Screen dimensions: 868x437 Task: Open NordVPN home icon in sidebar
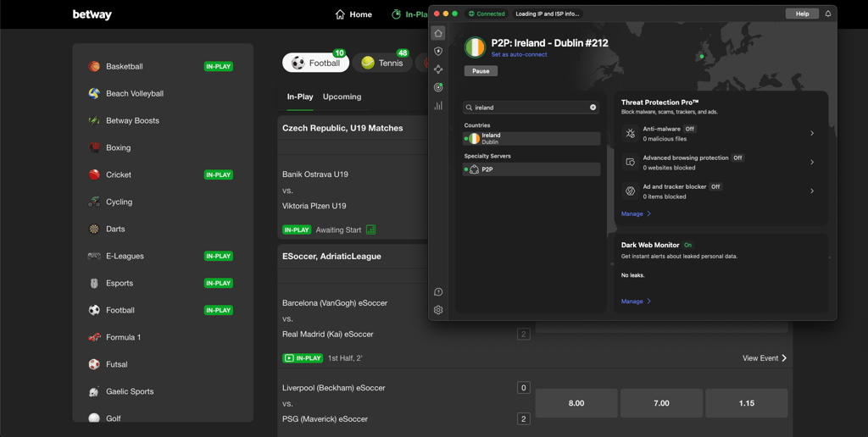pyautogui.click(x=438, y=33)
